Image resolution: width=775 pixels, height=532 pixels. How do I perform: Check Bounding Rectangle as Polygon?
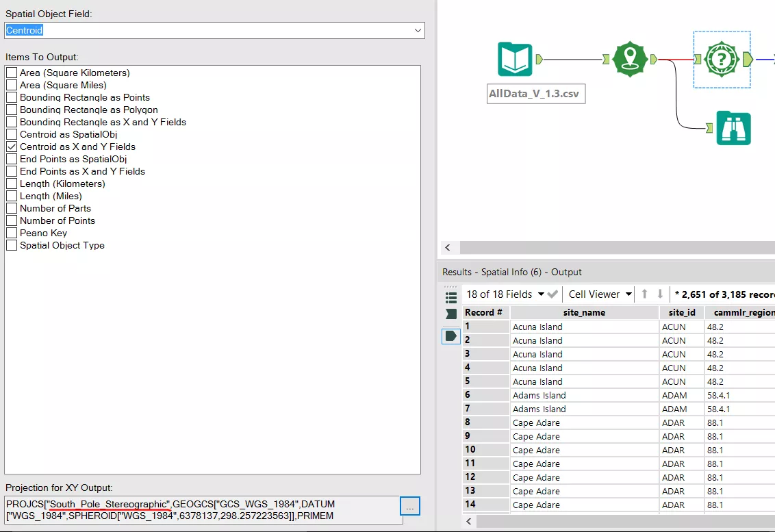[12, 110]
